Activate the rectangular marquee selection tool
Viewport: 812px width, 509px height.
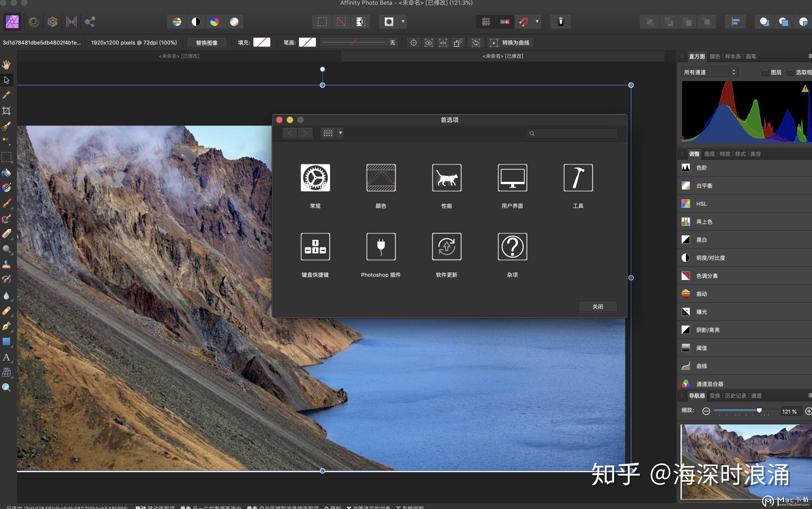click(6, 157)
